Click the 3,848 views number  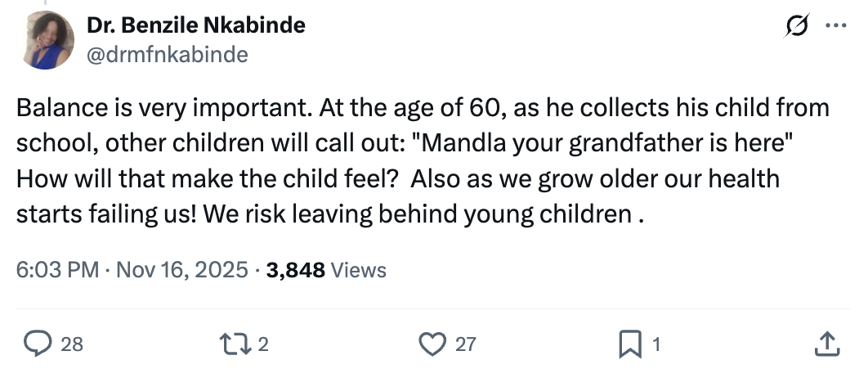(x=296, y=270)
